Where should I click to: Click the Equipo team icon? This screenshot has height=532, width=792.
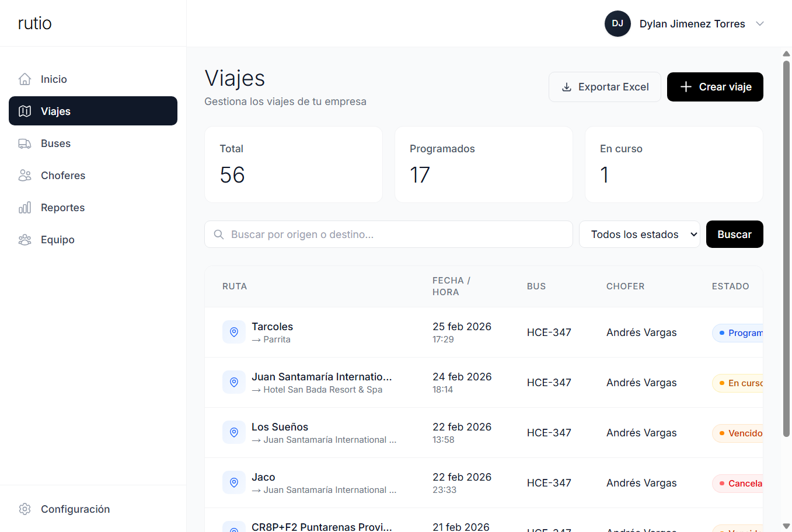pyautogui.click(x=25, y=239)
